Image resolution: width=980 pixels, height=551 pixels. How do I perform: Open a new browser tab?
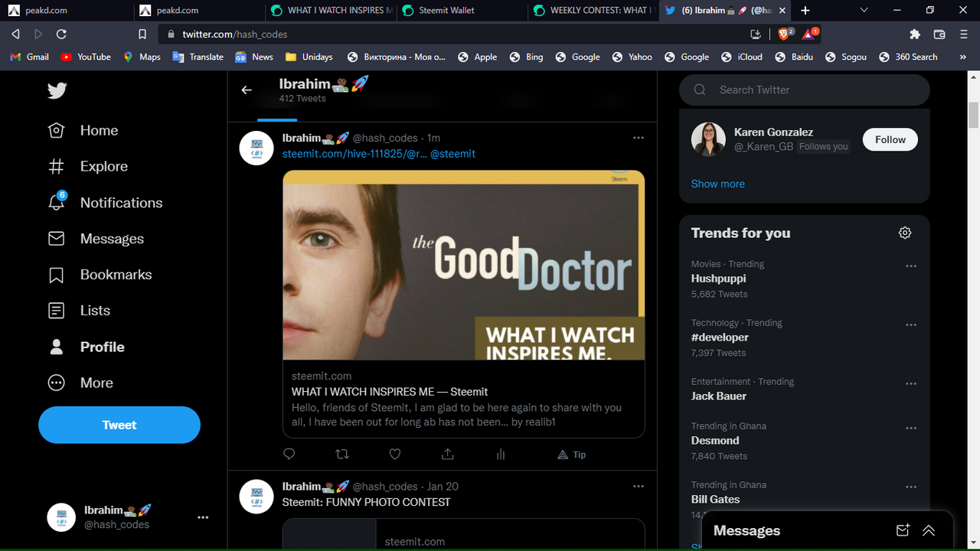tap(805, 11)
